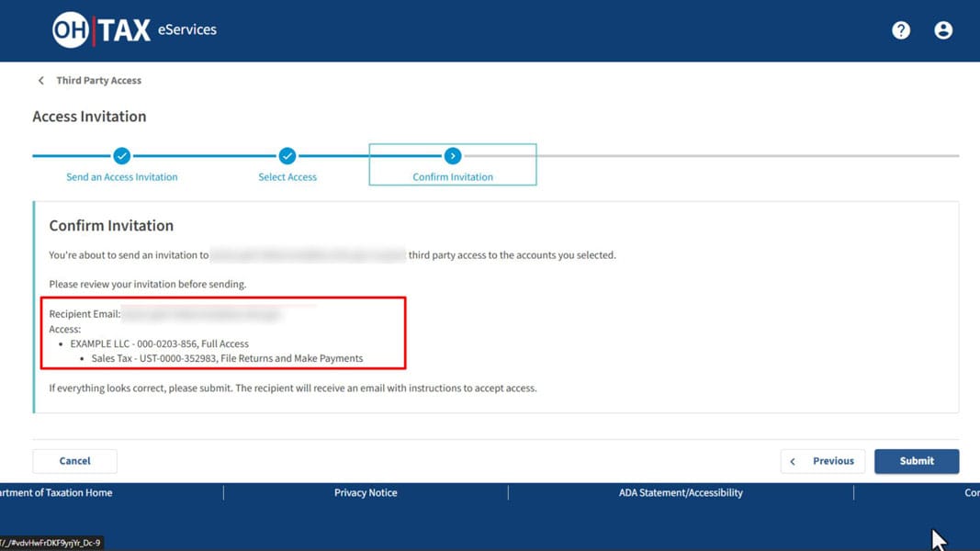Viewport: 980px width, 551px height.
Task: Go back with the Previous button
Action: [823, 461]
